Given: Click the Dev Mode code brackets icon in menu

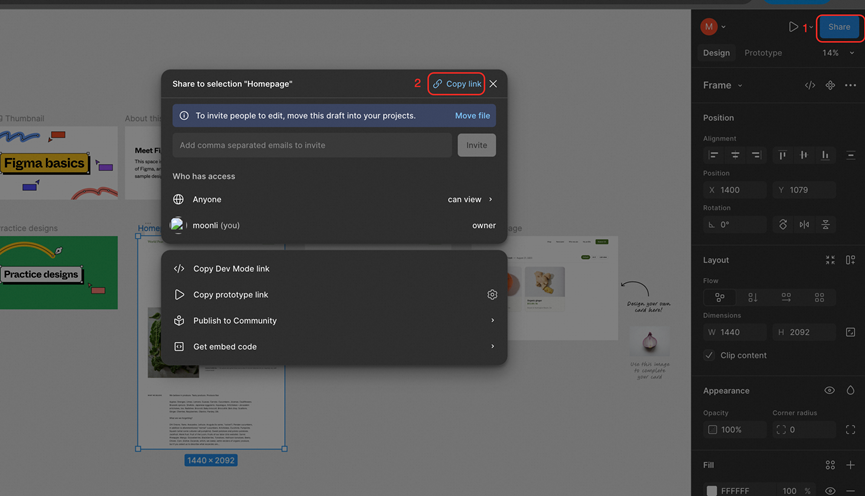Looking at the screenshot, I should coord(179,269).
